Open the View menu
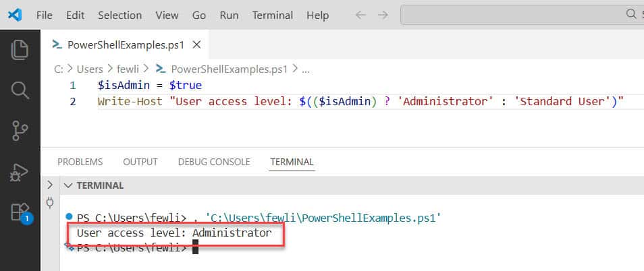Viewport: 644px width, 271px height. point(167,16)
